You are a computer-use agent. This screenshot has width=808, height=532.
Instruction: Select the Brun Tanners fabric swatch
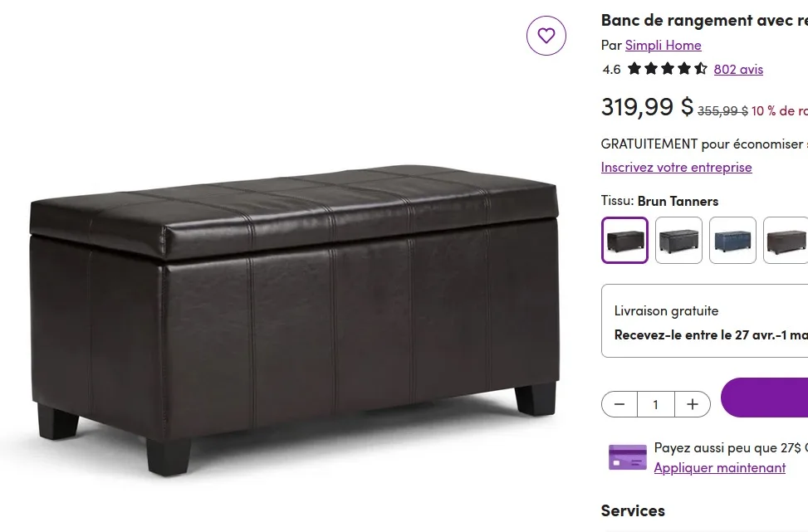[x=624, y=240]
